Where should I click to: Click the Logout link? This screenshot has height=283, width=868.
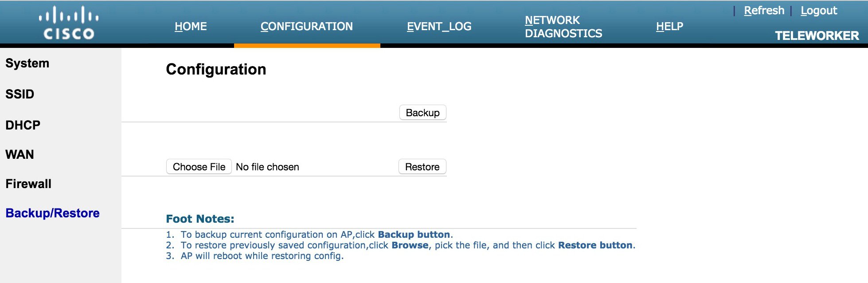[x=819, y=10]
